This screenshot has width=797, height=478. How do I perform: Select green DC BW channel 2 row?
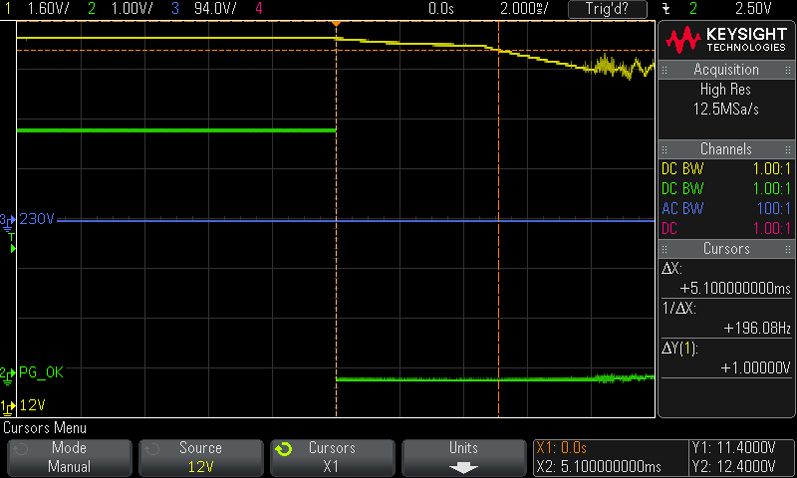tap(726, 189)
